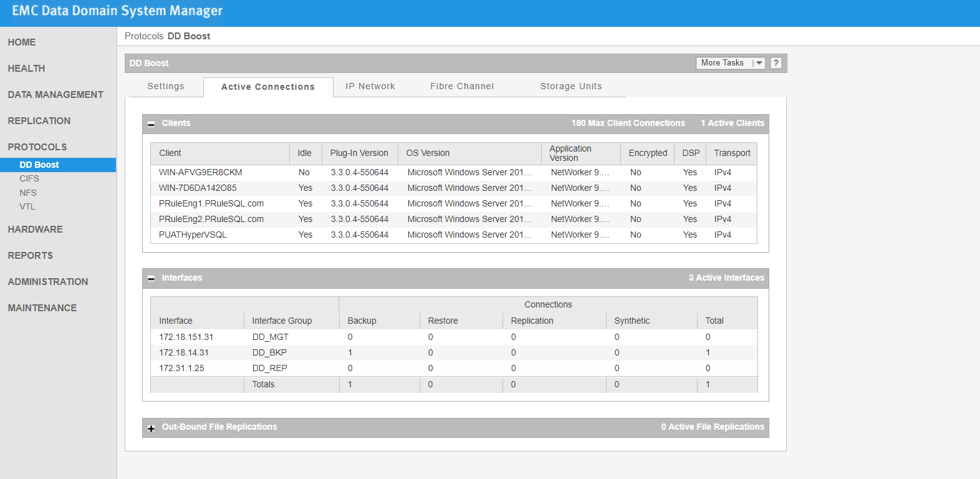The height and width of the screenshot is (479, 980).
Task: Click the Totals row label
Action: click(263, 385)
